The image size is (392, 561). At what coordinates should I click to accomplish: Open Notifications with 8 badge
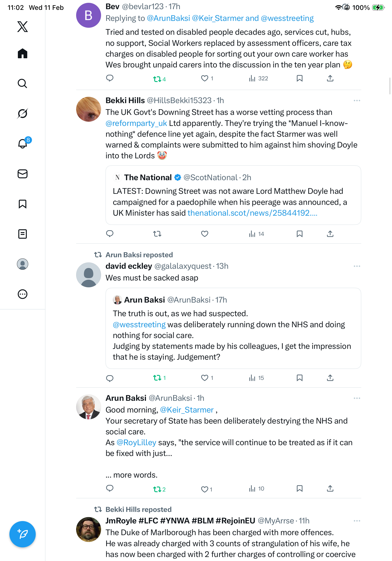[23, 144]
